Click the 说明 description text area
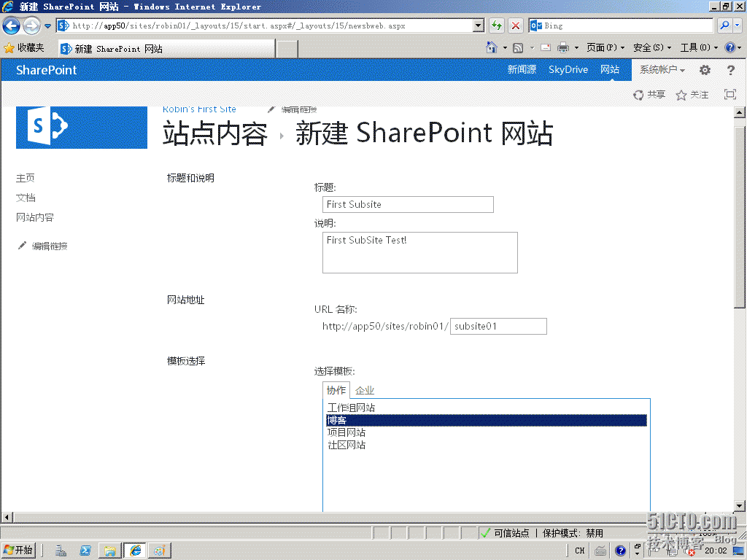Screen dimensions: 747x560 pos(419,252)
